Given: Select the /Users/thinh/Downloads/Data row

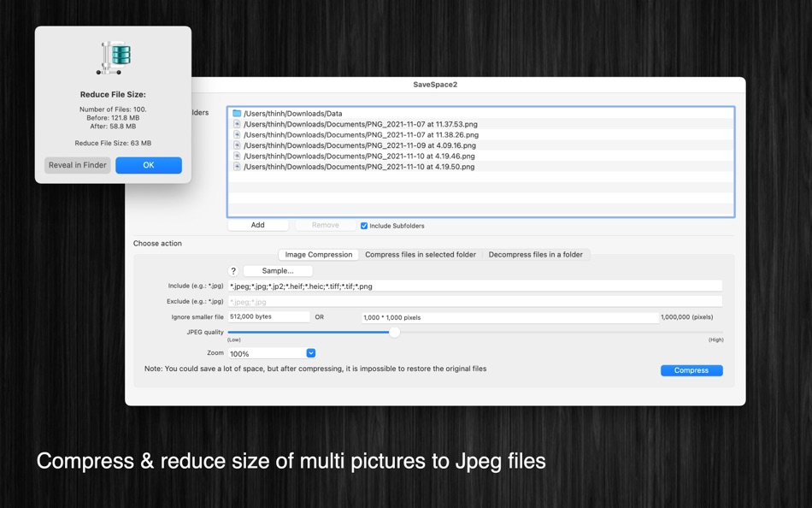Looking at the screenshot, I should (x=481, y=113).
